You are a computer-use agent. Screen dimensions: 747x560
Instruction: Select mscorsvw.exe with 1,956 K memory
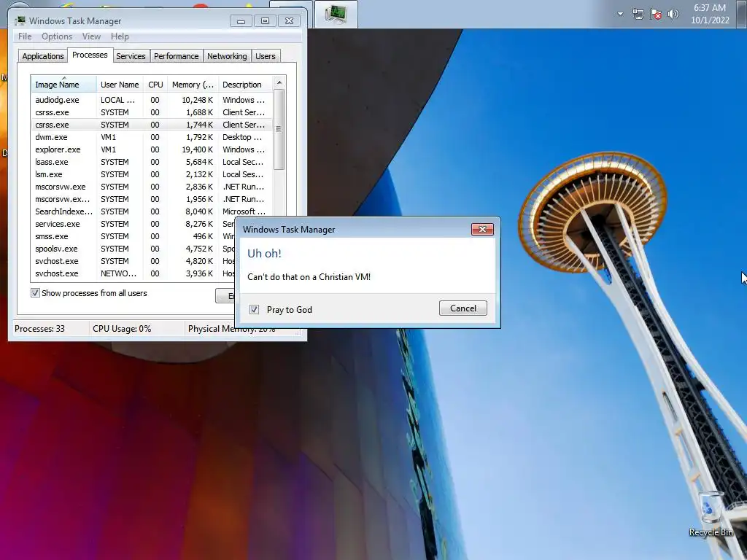tap(152, 199)
